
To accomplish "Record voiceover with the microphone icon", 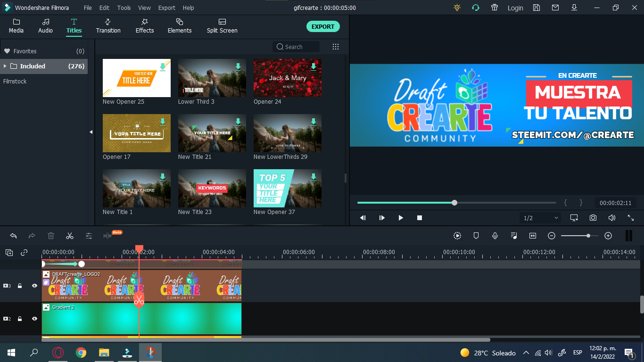I will click(495, 236).
